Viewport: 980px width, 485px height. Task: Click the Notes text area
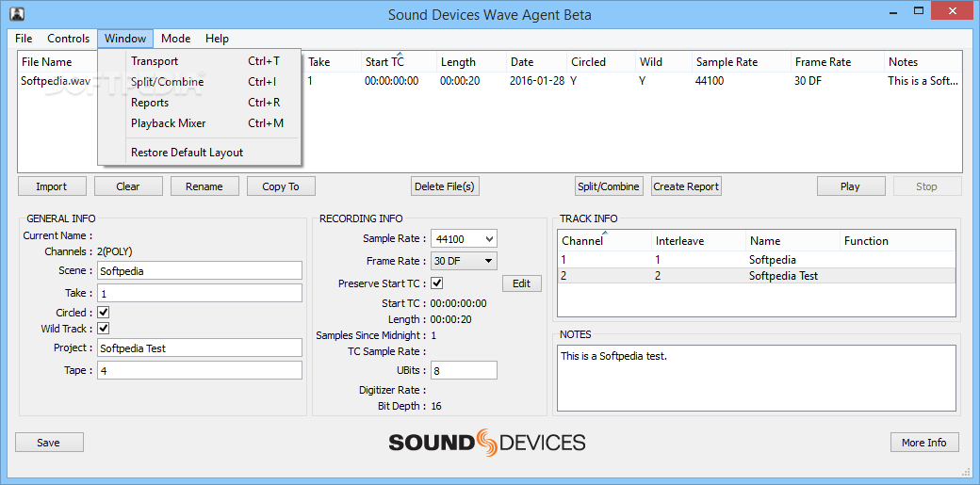click(x=757, y=379)
